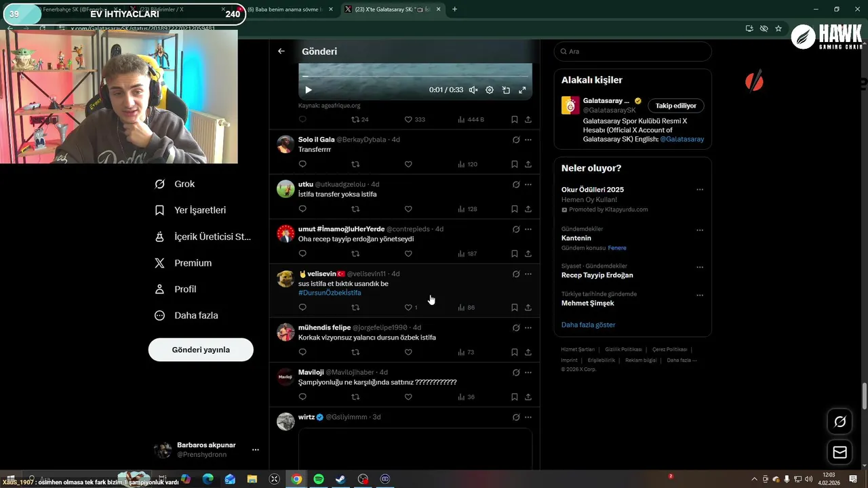The width and height of the screenshot is (868, 488).
Task: Like the main post with 333 likes
Action: pyautogui.click(x=414, y=119)
